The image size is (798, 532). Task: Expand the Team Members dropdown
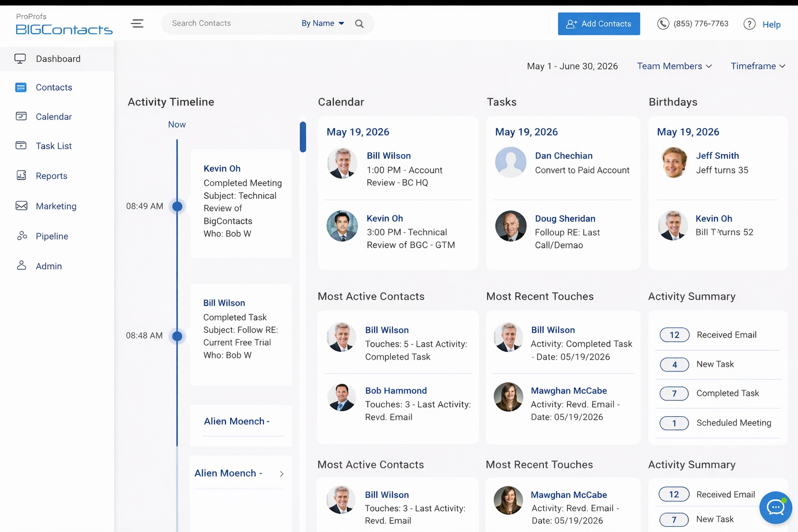[674, 66]
